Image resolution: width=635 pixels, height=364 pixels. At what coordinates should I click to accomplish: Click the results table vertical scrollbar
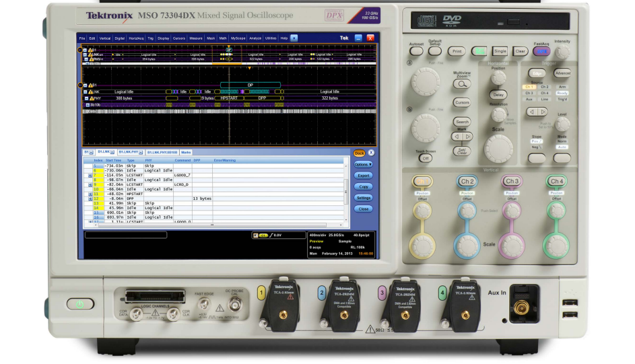[x=346, y=192]
